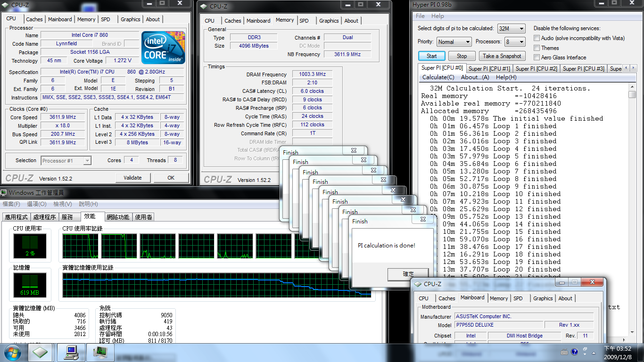Open the 32M digits of pi dropdown
The width and height of the screenshot is (644, 362).
point(512,29)
